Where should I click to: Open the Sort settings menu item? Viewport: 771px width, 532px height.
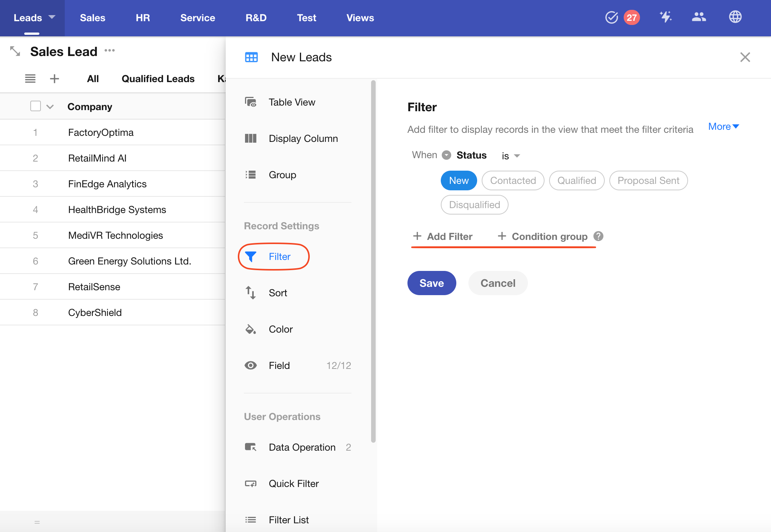pyautogui.click(x=278, y=293)
